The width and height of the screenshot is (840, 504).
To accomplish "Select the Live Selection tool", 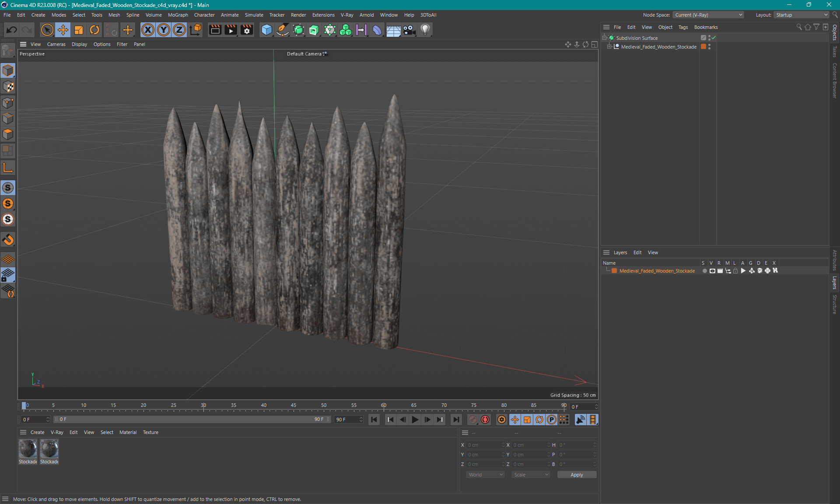I will [47, 30].
